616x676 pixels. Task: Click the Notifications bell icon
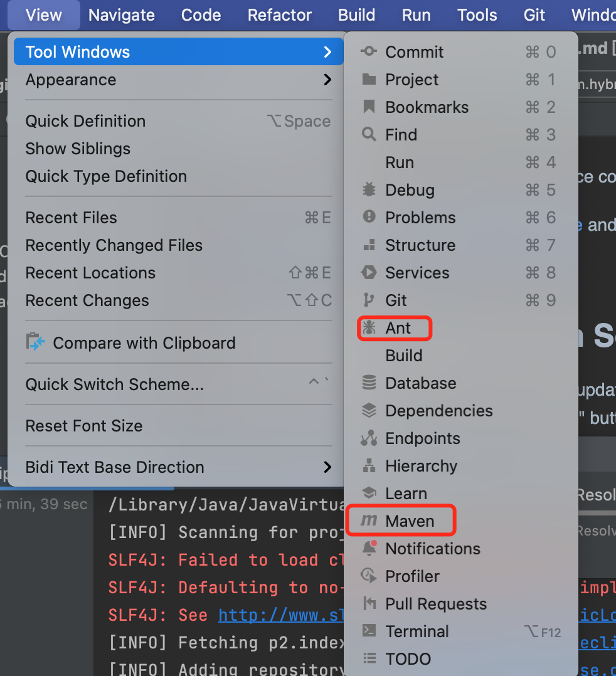click(x=369, y=549)
